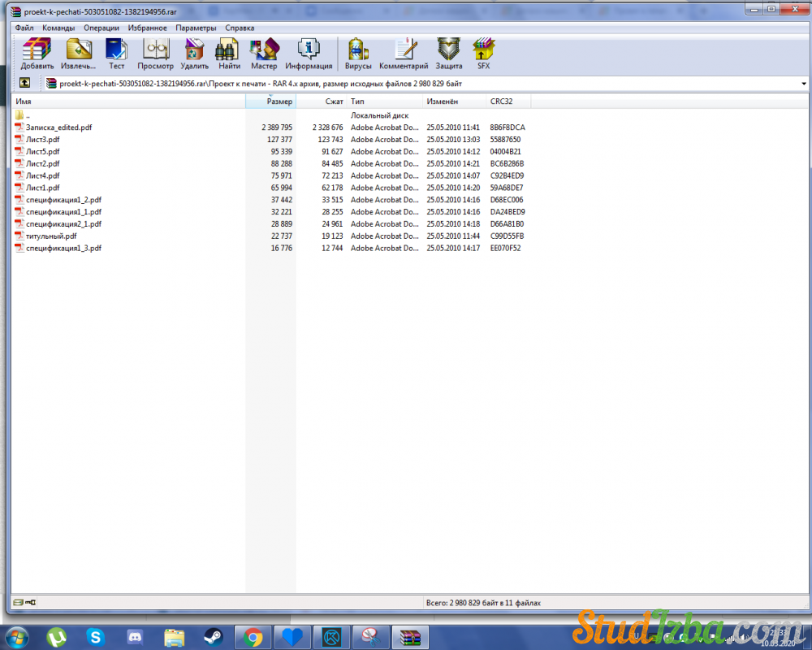Click the WinRAR taskbar button
The image size is (812, 650).
point(410,637)
